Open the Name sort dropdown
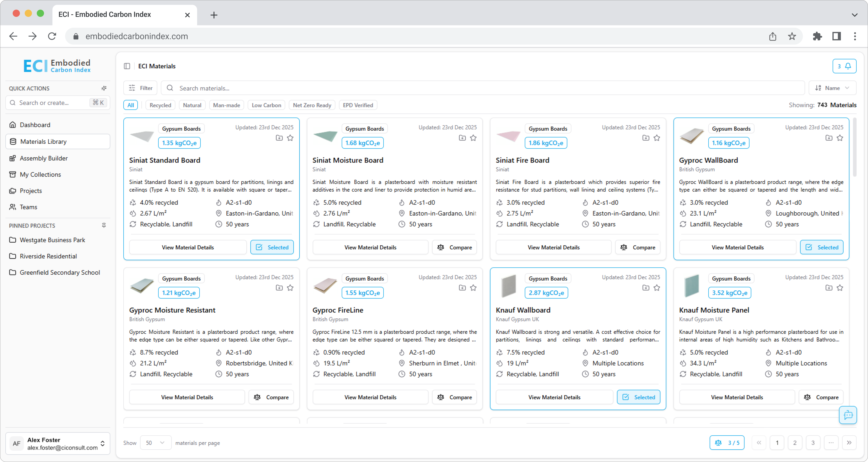 832,88
